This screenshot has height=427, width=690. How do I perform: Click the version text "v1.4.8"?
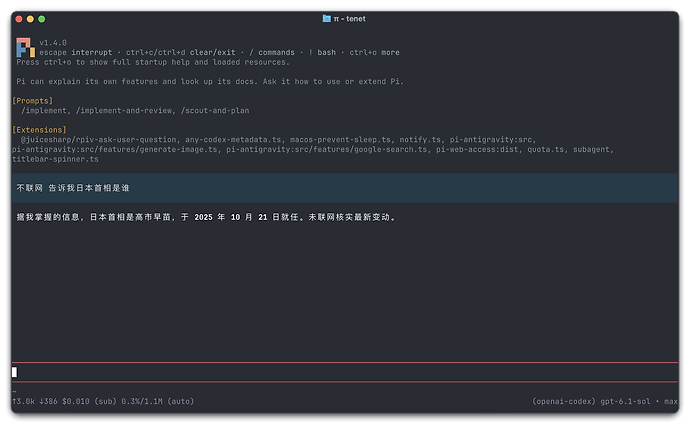(53, 43)
